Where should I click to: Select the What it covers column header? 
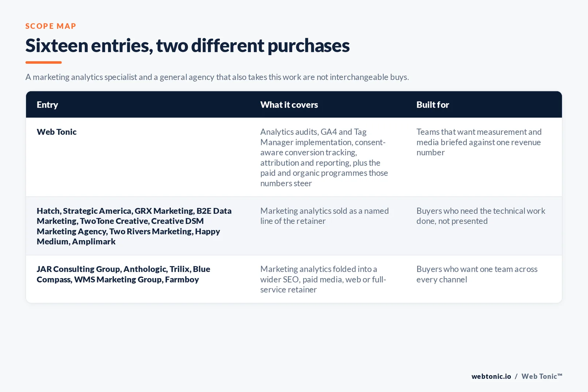coord(289,105)
